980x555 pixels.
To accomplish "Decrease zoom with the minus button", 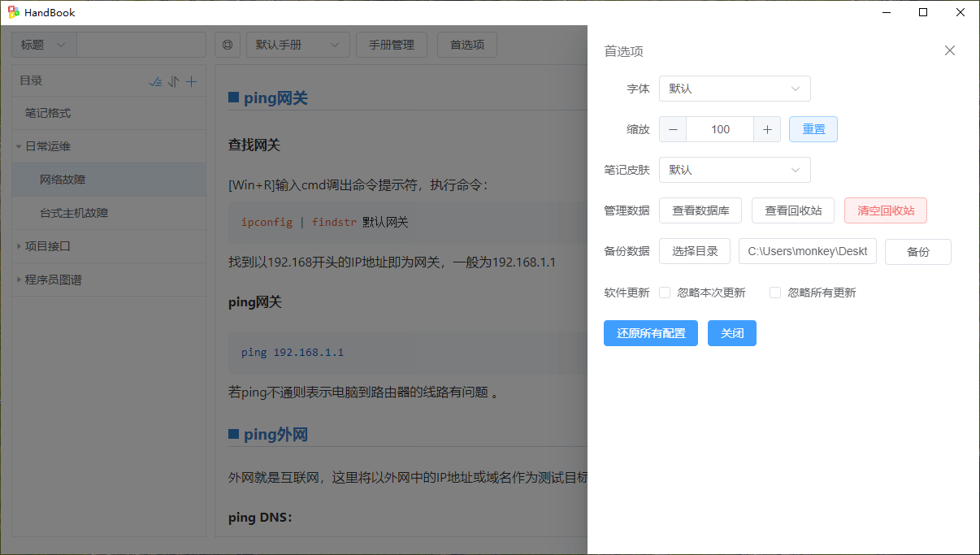I will (x=673, y=129).
